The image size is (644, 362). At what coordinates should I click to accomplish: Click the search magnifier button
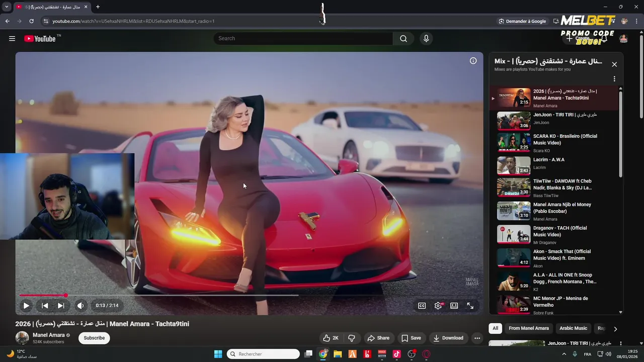coord(404,39)
